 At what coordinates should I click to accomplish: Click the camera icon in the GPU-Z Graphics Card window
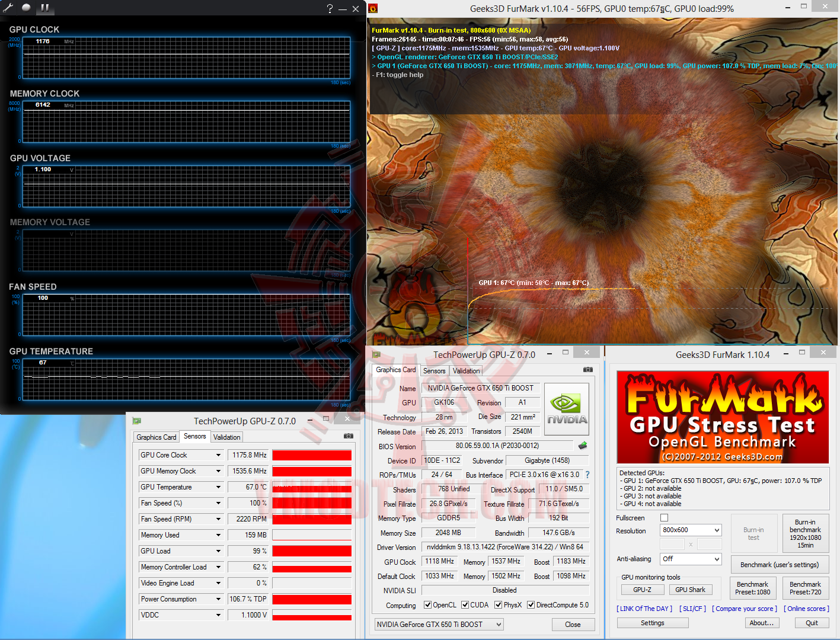pos(588,370)
